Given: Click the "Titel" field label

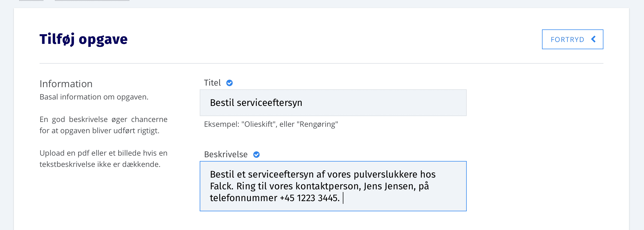Looking at the screenshot, I should pos(212,83).
